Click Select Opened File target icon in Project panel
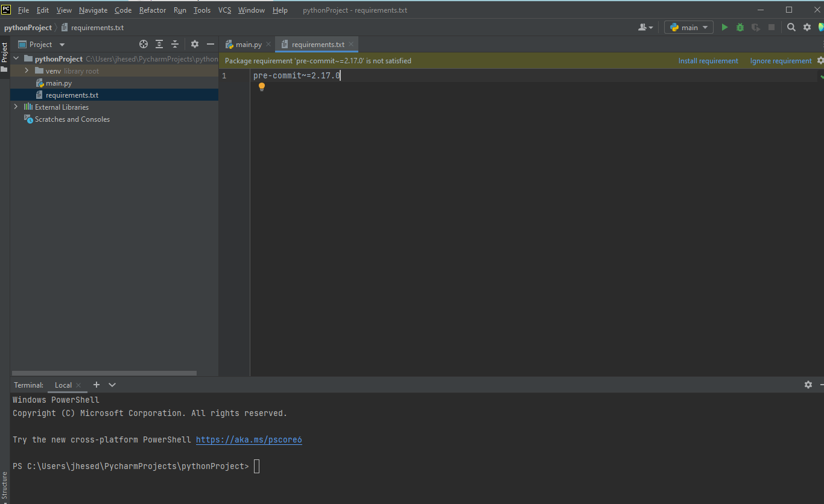The image size is (824, 504). tap(143, 43)
